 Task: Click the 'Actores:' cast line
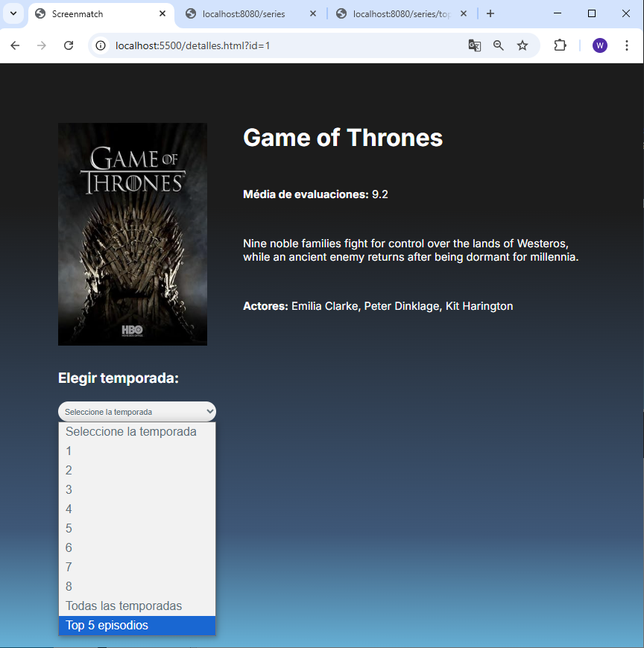(378, 306)
